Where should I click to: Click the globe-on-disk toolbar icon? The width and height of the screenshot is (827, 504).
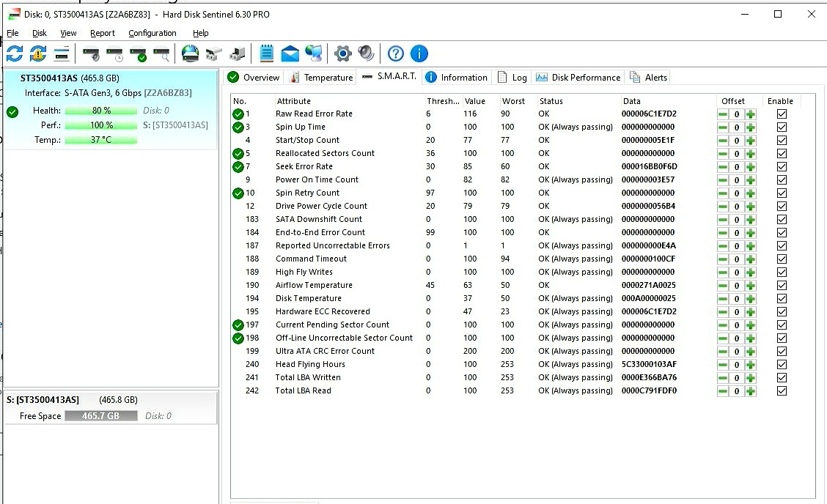pos(190,53)
